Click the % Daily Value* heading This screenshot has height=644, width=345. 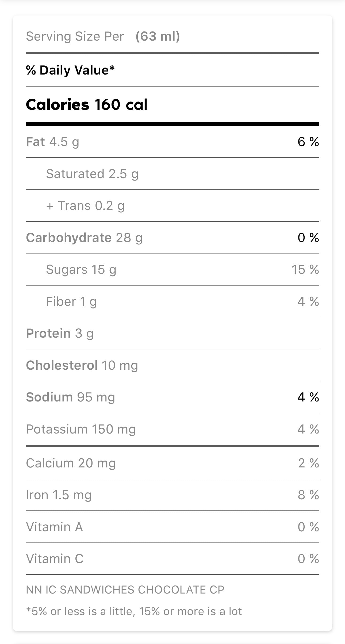[x=70, y=70]
